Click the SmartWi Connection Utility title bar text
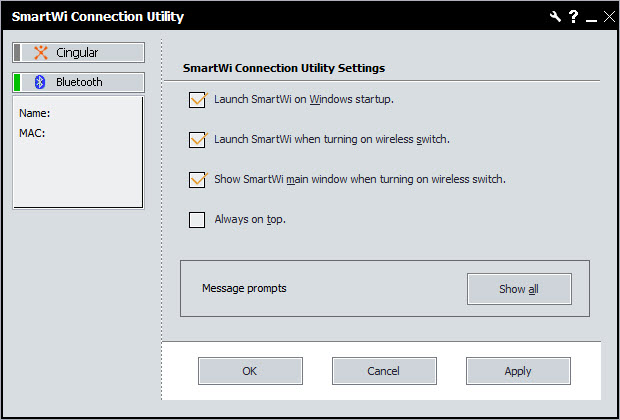Screen dimensions: 620x420 98,17
